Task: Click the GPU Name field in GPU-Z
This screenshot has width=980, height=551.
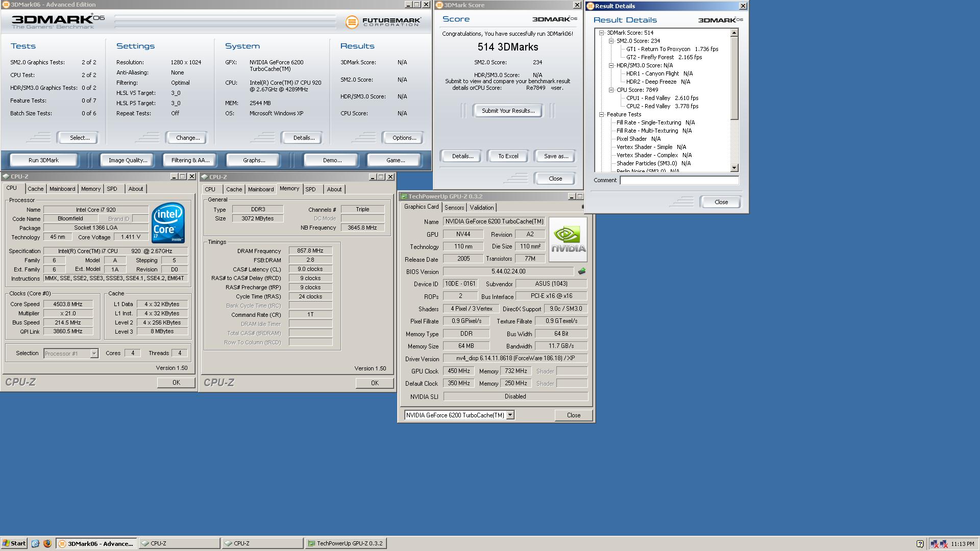Action: [494, 221]
